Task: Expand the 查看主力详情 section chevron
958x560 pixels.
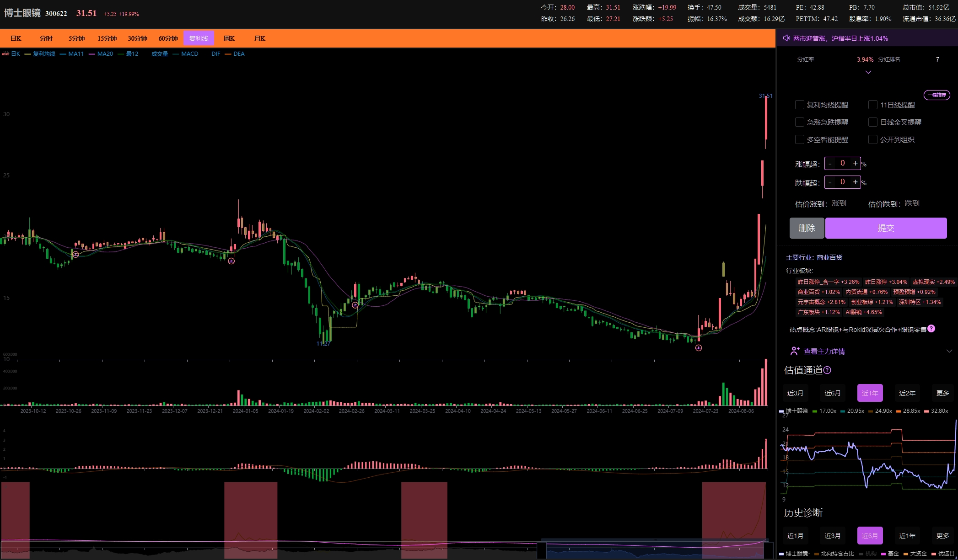Action: tap(949, 351)
